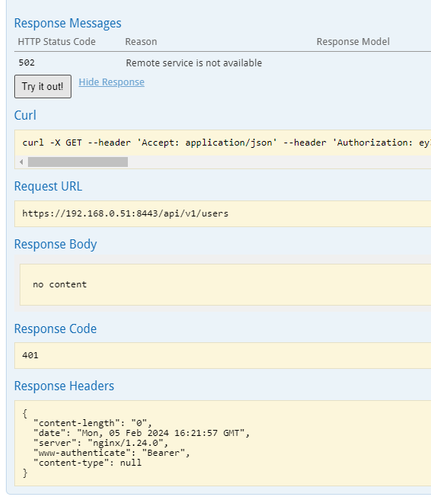Click the Response Headers JSON block
The width and height of the screenshot is (431, 500).
click(x=223, y=443)
